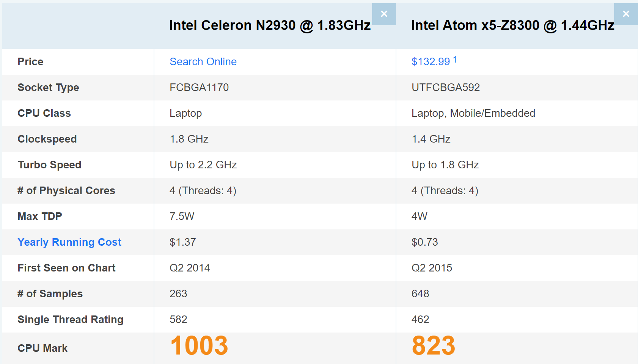Click Search Online for Celeron N2930 pricing

(x=203, y=61)
